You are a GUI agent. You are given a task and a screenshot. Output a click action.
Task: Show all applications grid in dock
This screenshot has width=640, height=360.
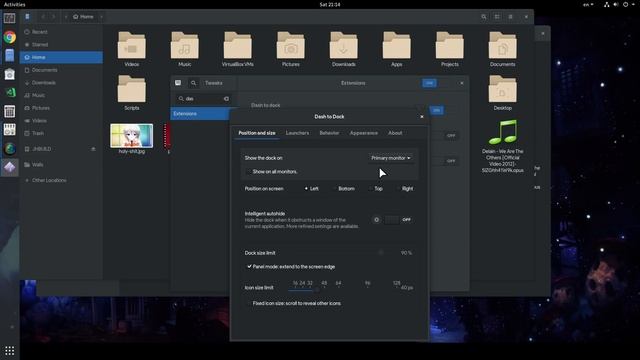pos(10,351)
